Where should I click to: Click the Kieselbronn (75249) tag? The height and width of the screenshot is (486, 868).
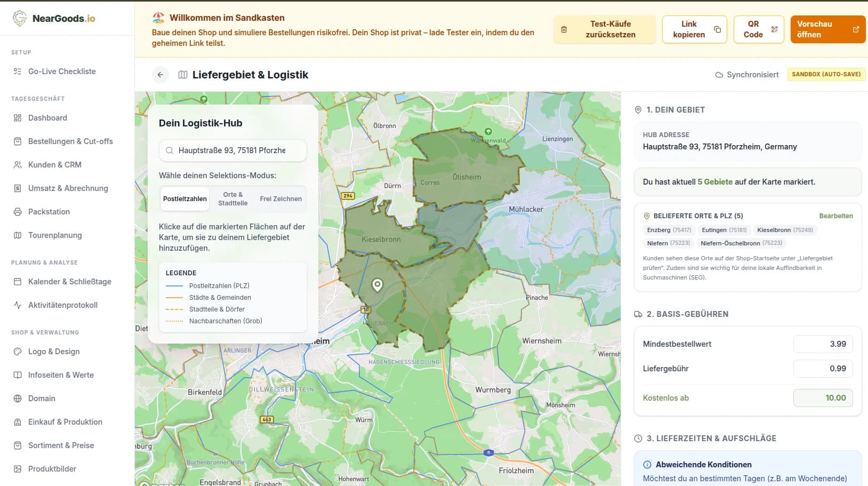coord(785,230)
